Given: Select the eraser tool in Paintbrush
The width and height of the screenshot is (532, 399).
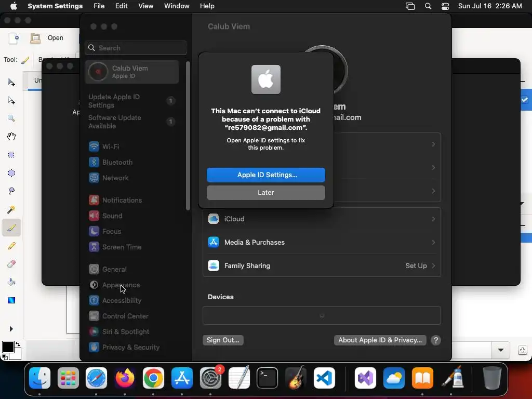Looking at the screenshot, I should (11, 263).
